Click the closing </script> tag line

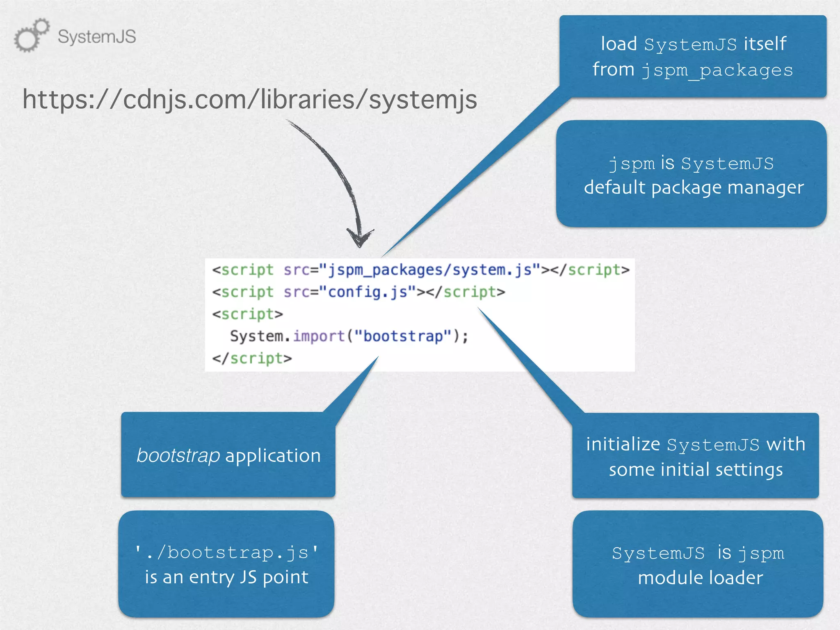click(252, 358)
